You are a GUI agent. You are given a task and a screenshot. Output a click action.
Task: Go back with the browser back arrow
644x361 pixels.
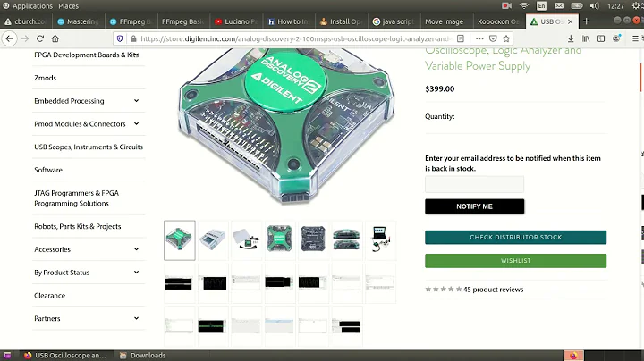tap(10, 38)
